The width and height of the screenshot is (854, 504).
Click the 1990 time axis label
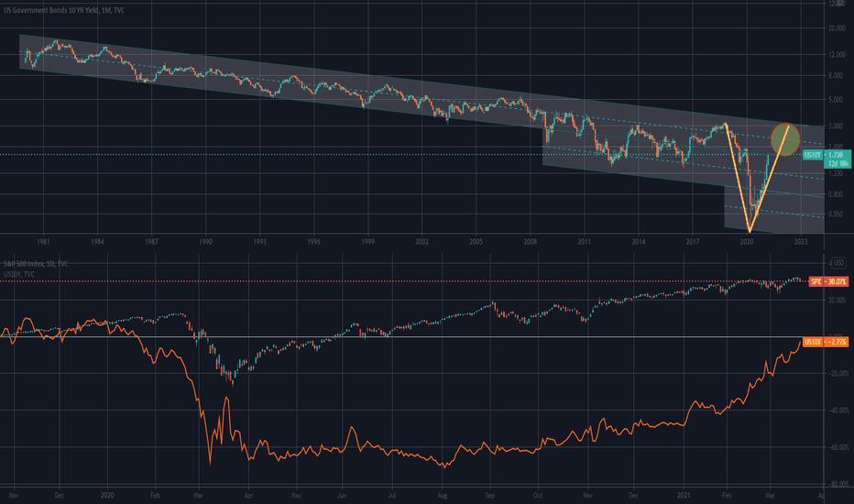[x=205, y=241]
